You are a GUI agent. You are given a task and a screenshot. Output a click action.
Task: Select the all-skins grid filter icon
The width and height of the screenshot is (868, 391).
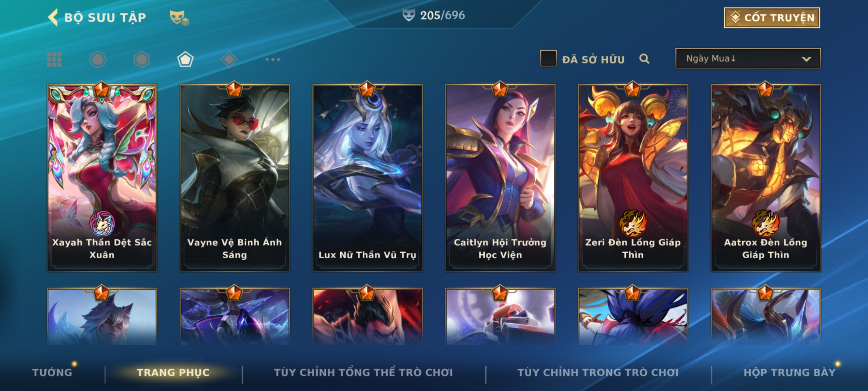pyautogui.click(x=54, y=59)
